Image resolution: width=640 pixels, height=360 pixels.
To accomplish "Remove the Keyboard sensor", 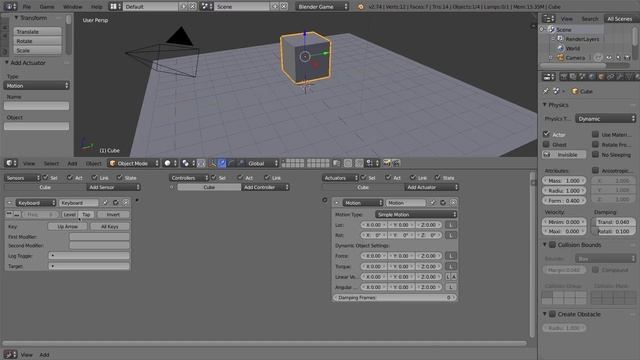I will (125, 202).
